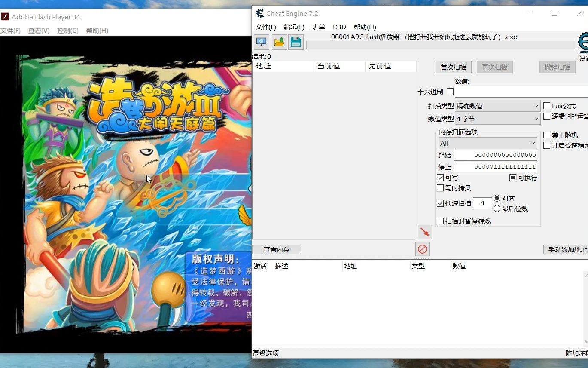
Task: Open the memory region All dropdown
Action: coord(487,143)
